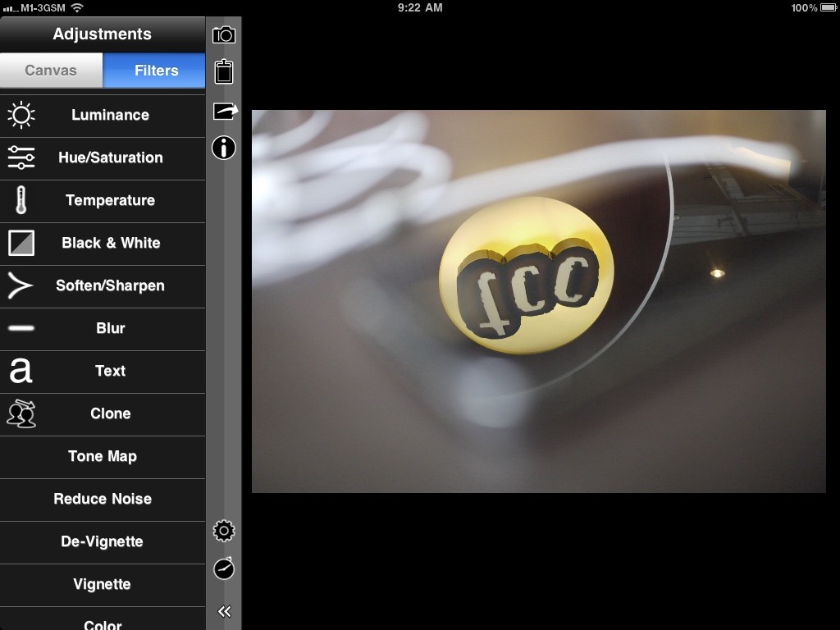Tap the M1-3GSM carrier label
The width and height of the screenshot is (840, 630).
point(43,8)
